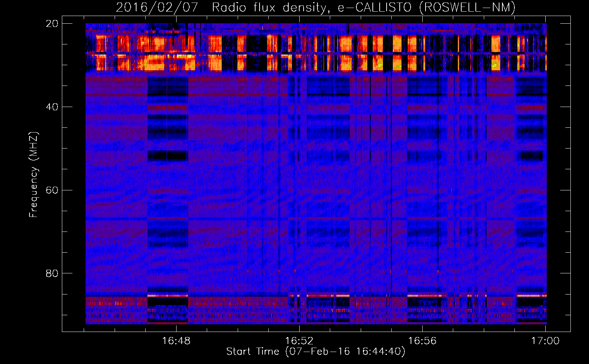Click the frequency label 60
The width and height of the screenshot is (589, 364).
click(x=52, y=190)
